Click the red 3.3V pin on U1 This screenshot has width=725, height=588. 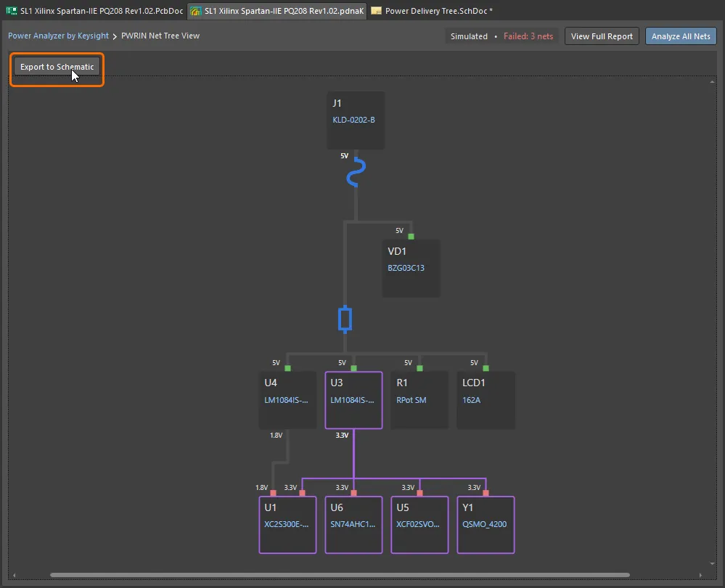pos(303,493)
